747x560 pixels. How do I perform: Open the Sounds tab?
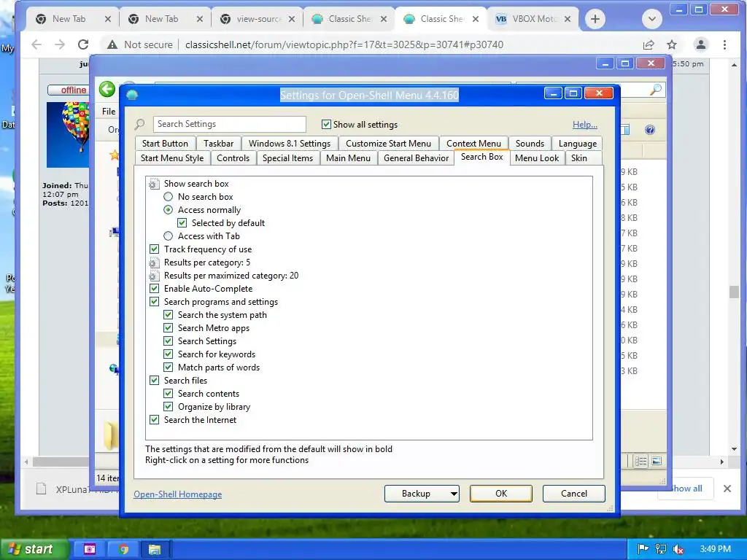530,144
